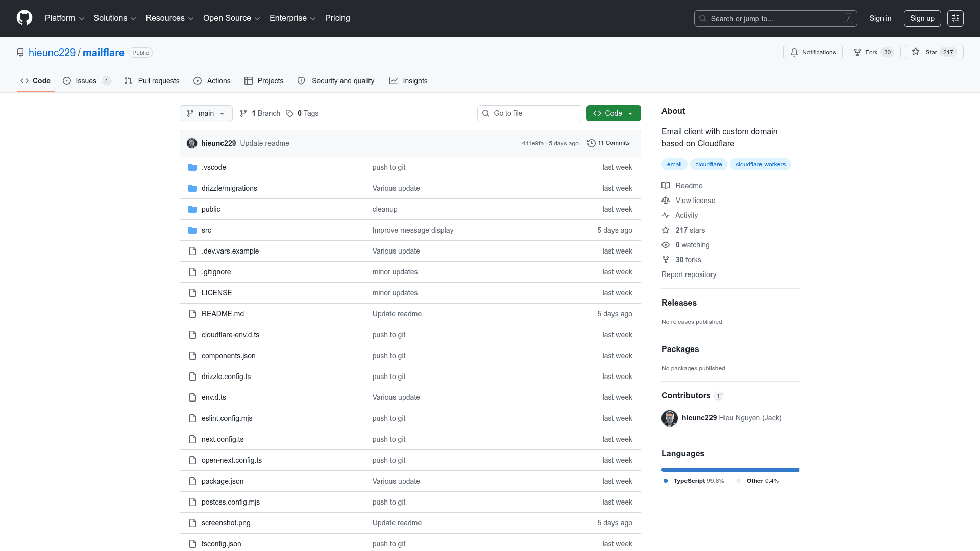Open the Pull requests tab
Viewport: 980px width, 551px height.
tap(152, 81)
